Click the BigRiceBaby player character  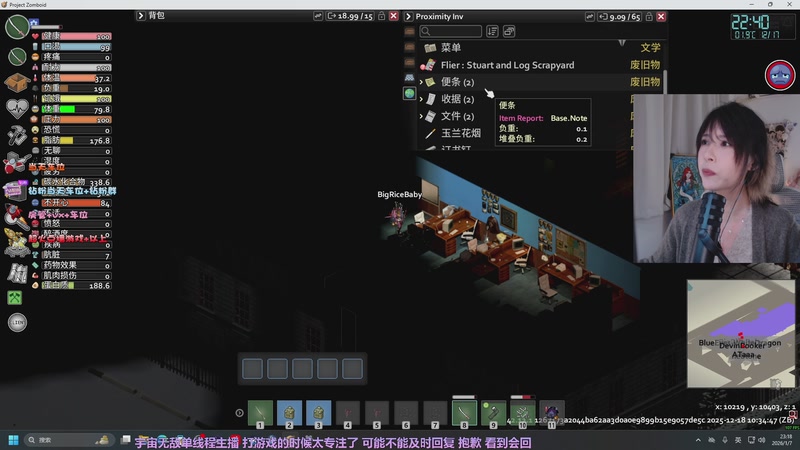[x=397, y=216]
